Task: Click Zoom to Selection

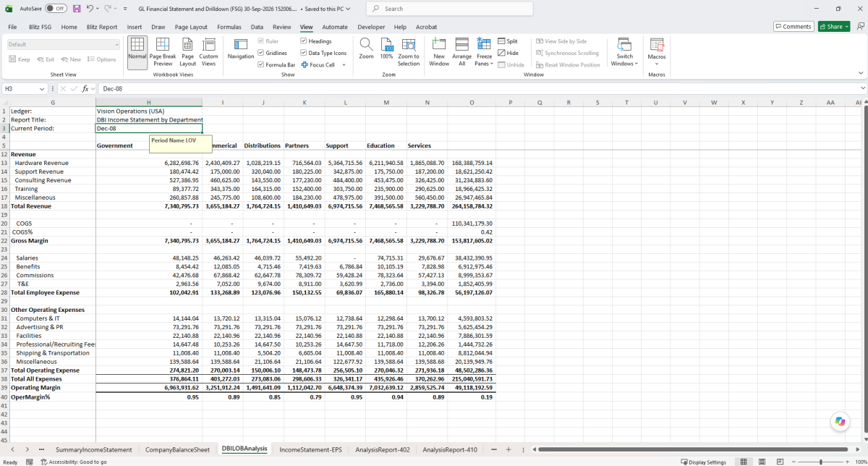Action: [x=409, y=53]
